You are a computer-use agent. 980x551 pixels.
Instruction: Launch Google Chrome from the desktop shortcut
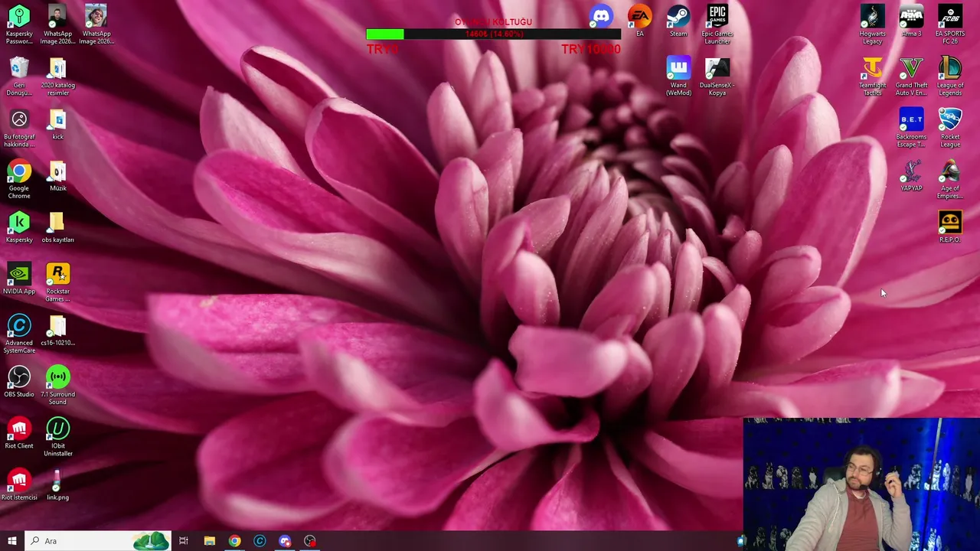[x=19, y=179]
